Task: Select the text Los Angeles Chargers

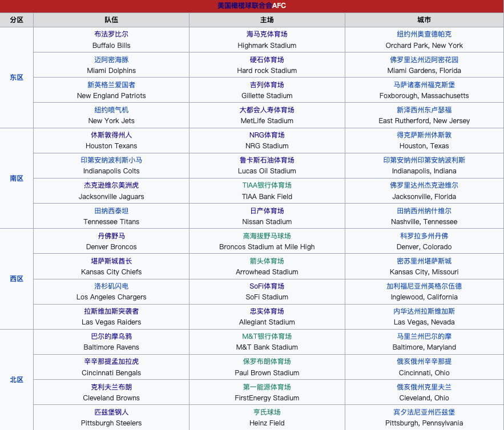Action: (x=111, y=297)
